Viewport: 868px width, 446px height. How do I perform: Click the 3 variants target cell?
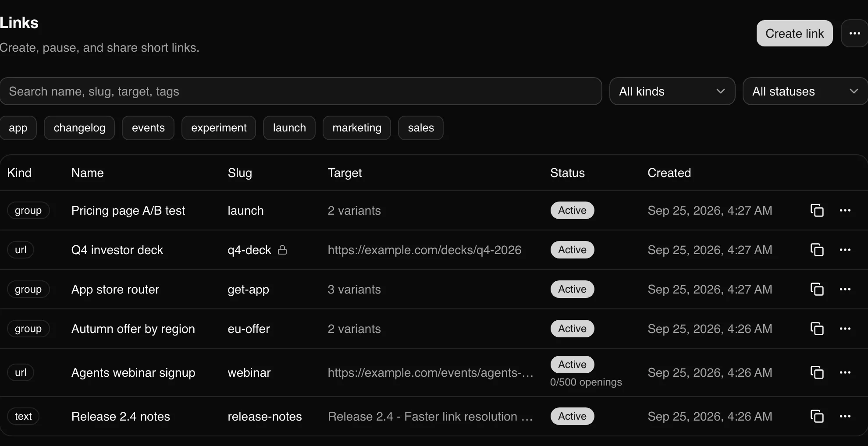tap(354, 290)
